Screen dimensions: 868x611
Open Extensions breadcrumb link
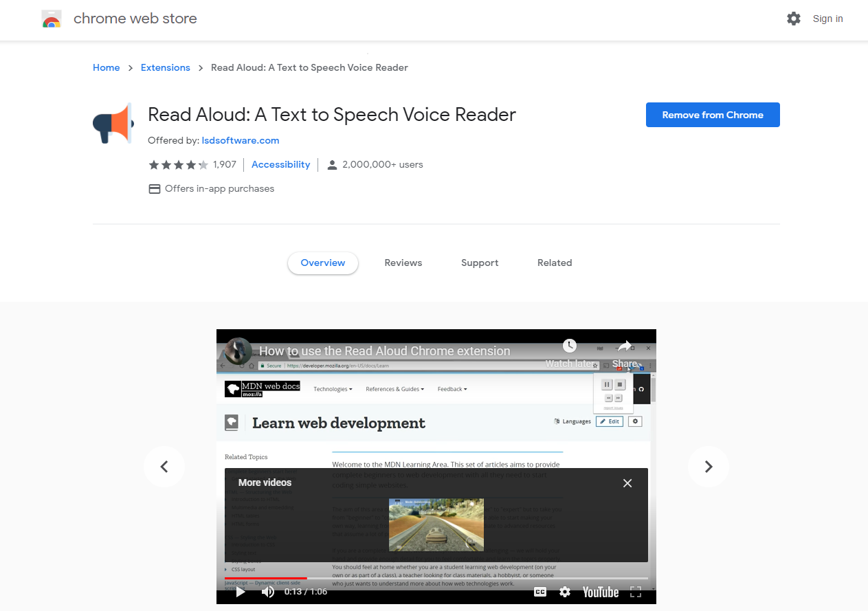pos(166,67)
